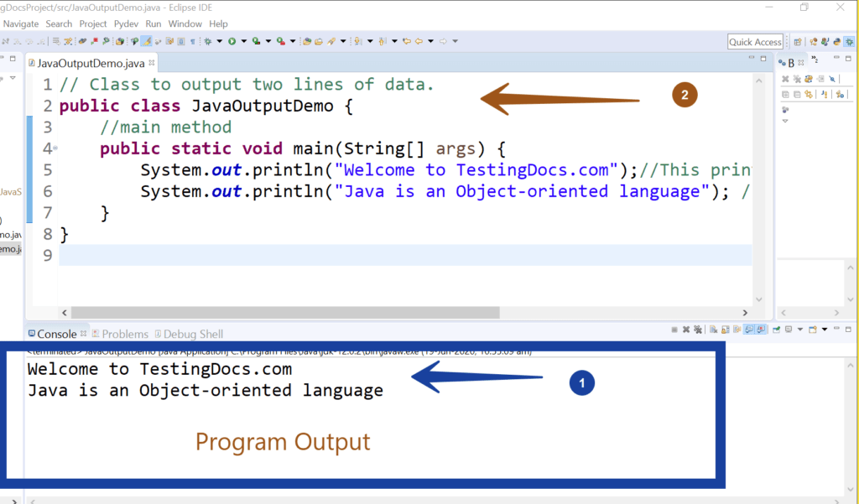The image size is (859, 504).
Task: Open the Pydev menu
Action: click(x=126, y=23)
